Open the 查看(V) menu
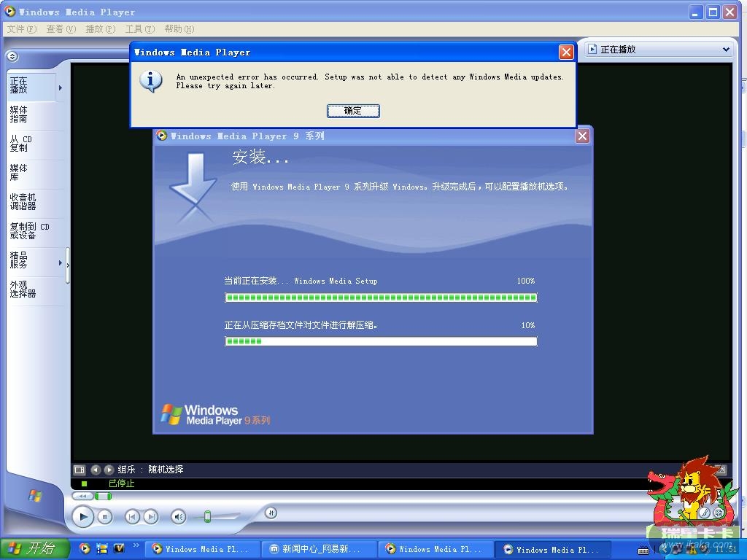 (61, 29)
